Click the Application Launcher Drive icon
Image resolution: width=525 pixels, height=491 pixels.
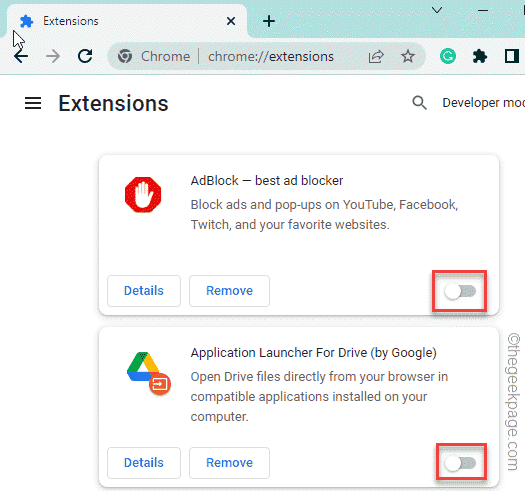click(149, 373)
